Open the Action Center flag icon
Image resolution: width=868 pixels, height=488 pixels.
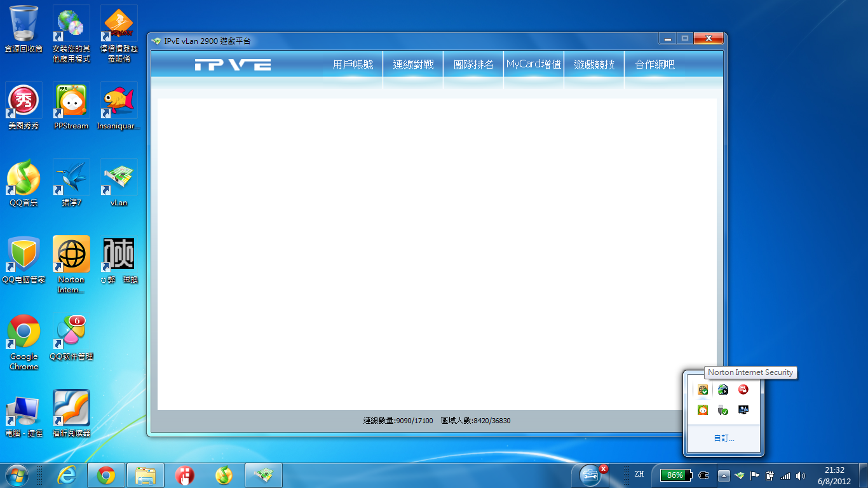click(755, 475)
